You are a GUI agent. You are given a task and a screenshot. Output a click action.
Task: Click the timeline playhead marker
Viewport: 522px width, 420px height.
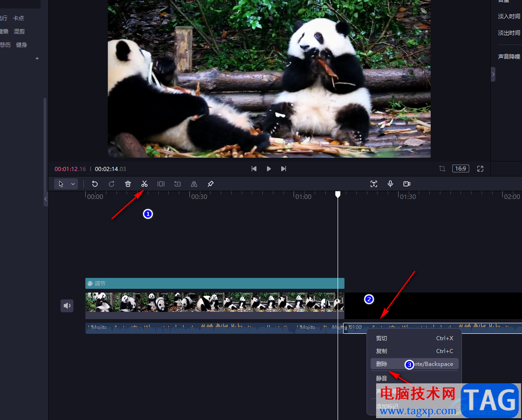338,194
